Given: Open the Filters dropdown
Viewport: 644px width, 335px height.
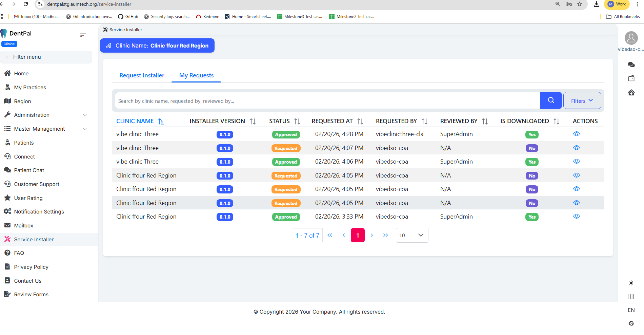Looking at the screenshot, I should click(x=582, y=101).
